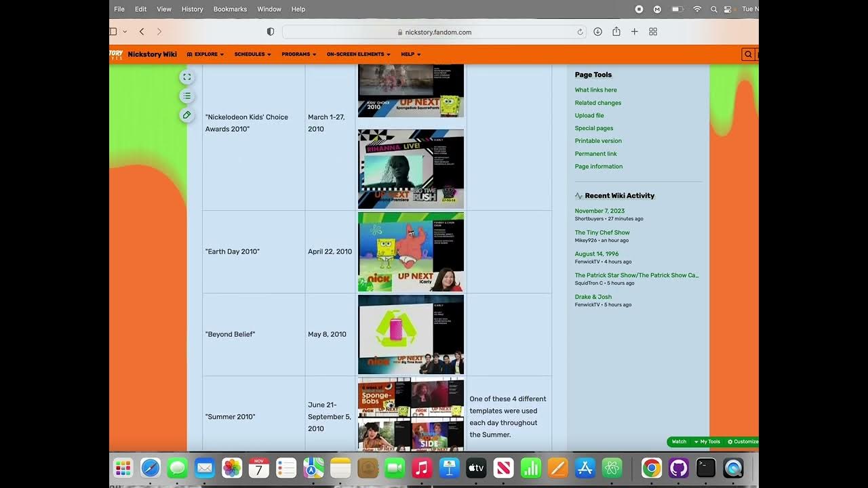Screen dimensions: 868x488
Task: Launch Photos from the dock
Action: coord(231,468)
